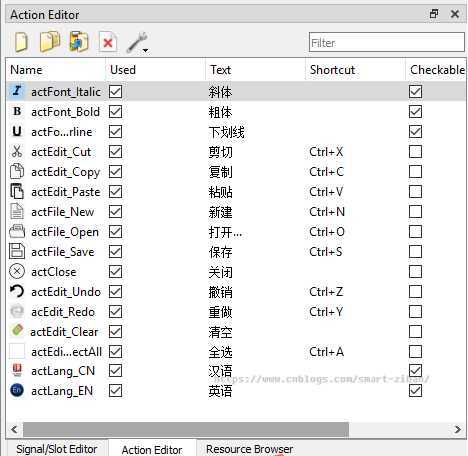Image resolution: width=468 pixels, height=456 pixels.
Task: Switch to the Resource Browser tab
Action: coord(249,449)
